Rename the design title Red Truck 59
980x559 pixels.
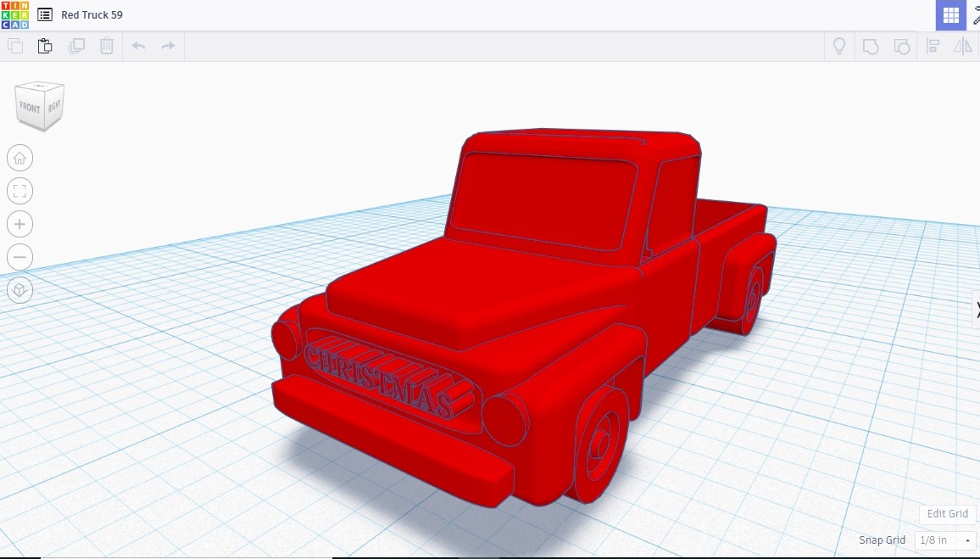(92, 15)
